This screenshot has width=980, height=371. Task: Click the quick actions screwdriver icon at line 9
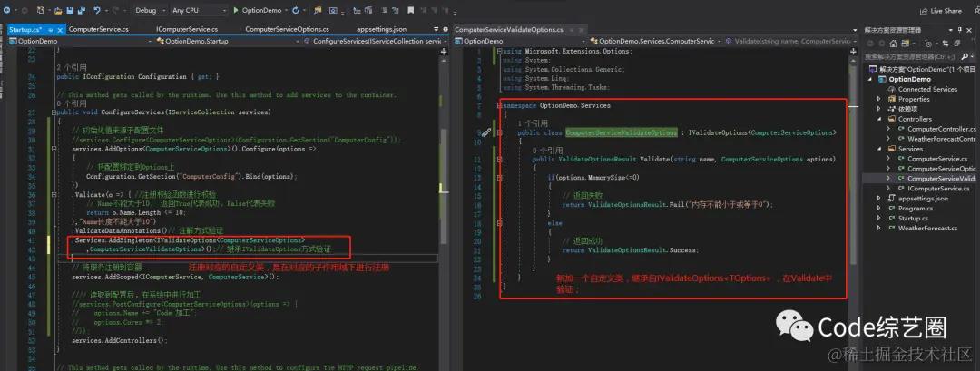(485, 132)
